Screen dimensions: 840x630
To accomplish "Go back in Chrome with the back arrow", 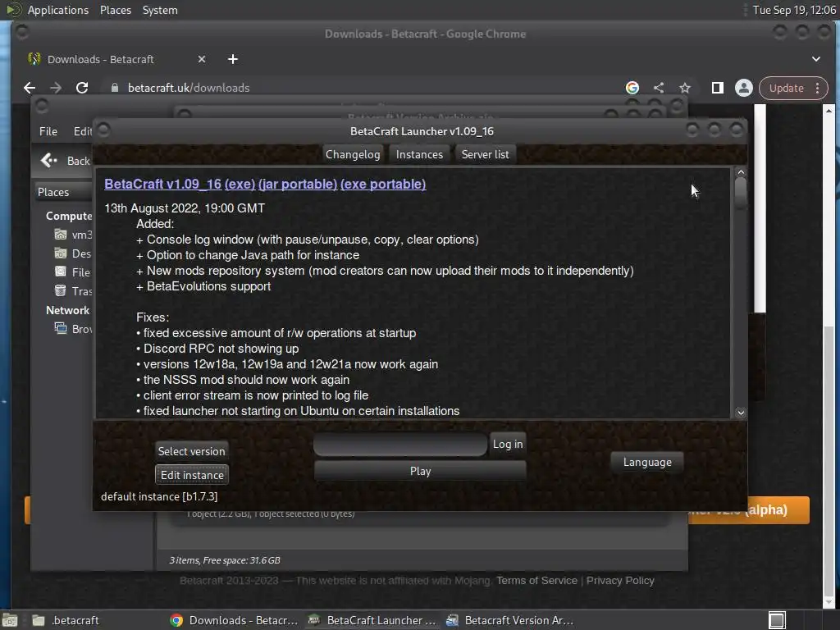I will coord(30,88).
